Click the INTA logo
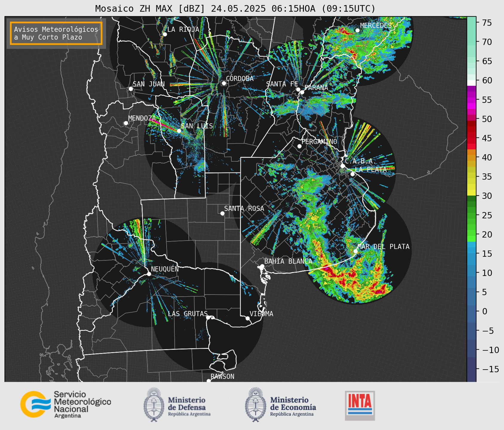 [x=360, y=405]
